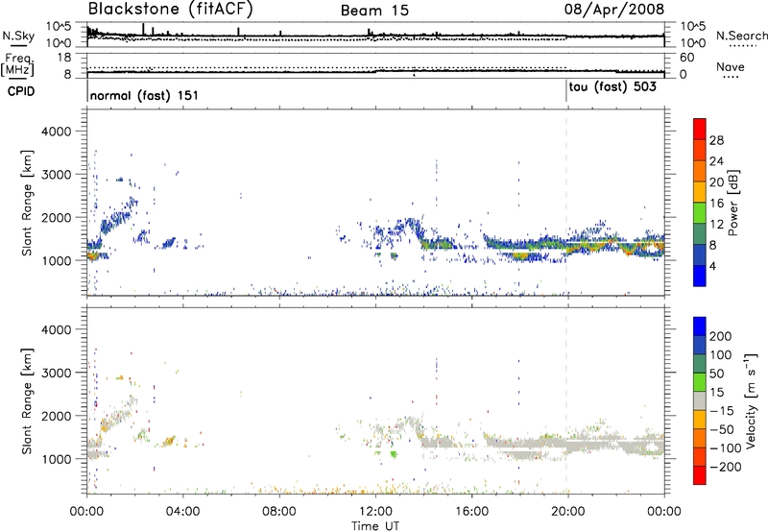
Task: Click the left '10^5' noise axis tick
Action: [x=59, y=26]
